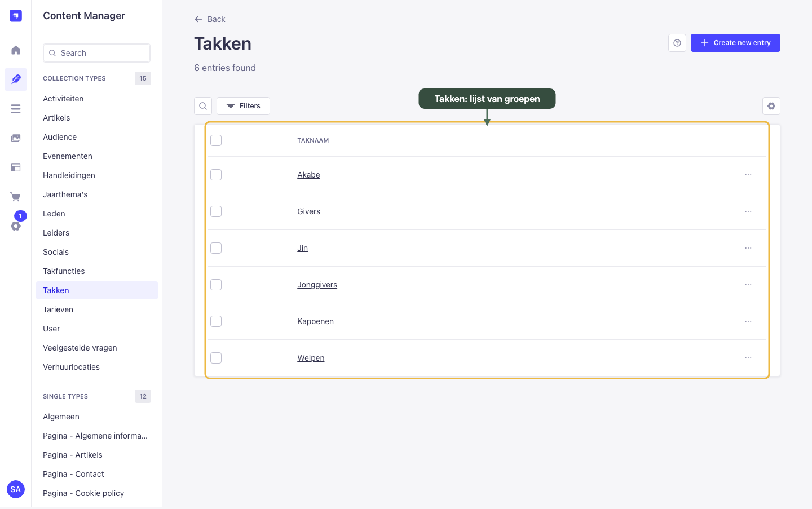Screen dimensions: 812x509
Task: Open row actions for Kapoenen
Action: pos(748,321)
